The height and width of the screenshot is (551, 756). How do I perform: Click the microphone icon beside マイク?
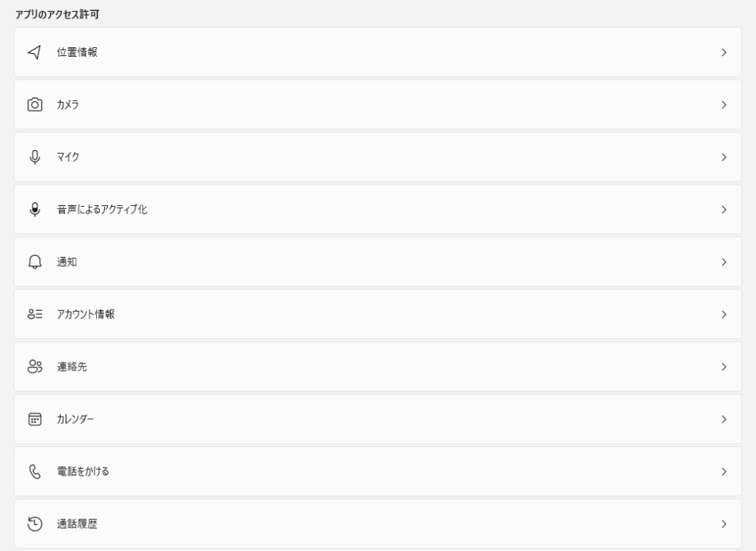pos(34,157)
